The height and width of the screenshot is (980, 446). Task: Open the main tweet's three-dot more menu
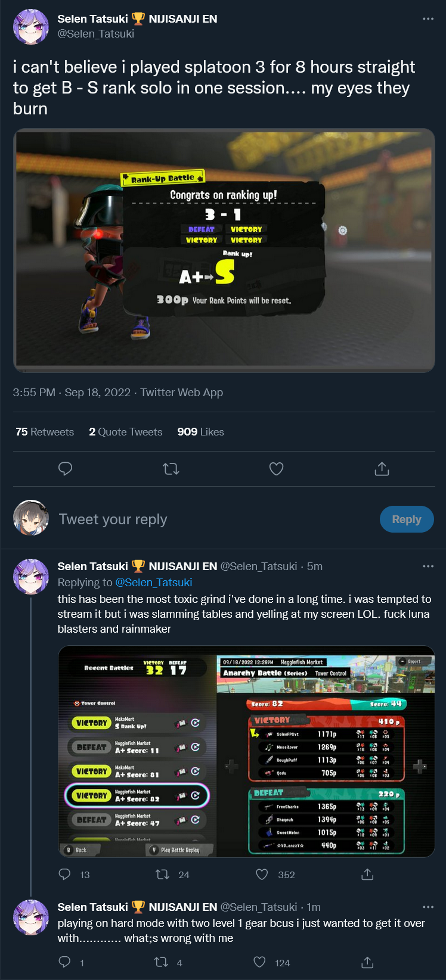point(428,19)
